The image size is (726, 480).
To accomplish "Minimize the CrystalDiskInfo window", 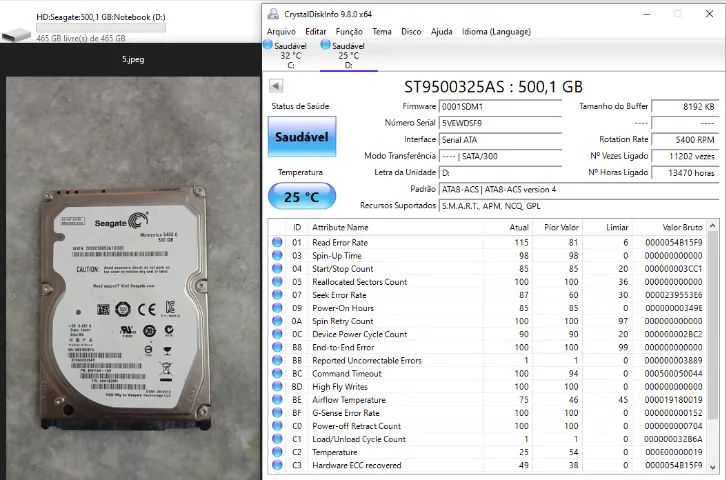I will click(x=647, y=14).
